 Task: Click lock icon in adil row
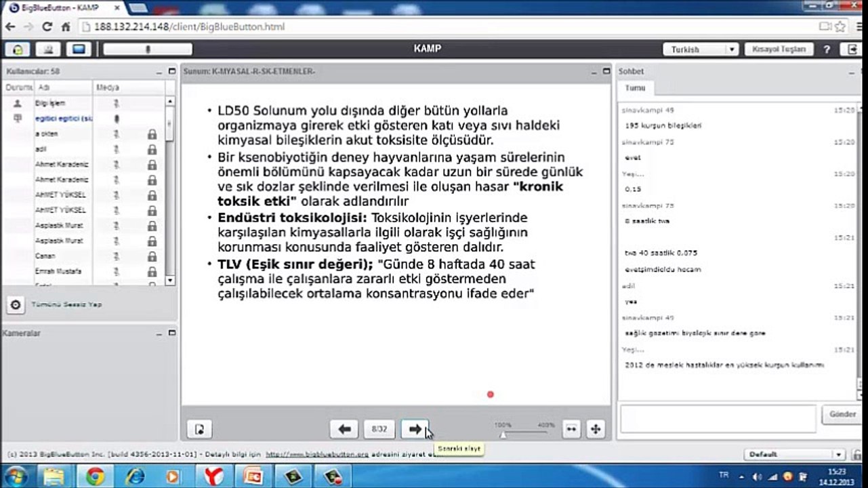(152, 150)
